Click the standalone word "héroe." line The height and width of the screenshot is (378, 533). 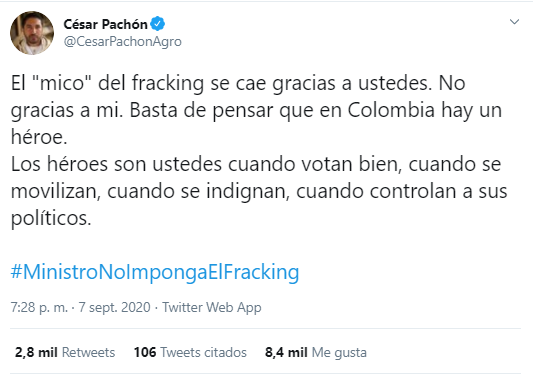[39, 137]
